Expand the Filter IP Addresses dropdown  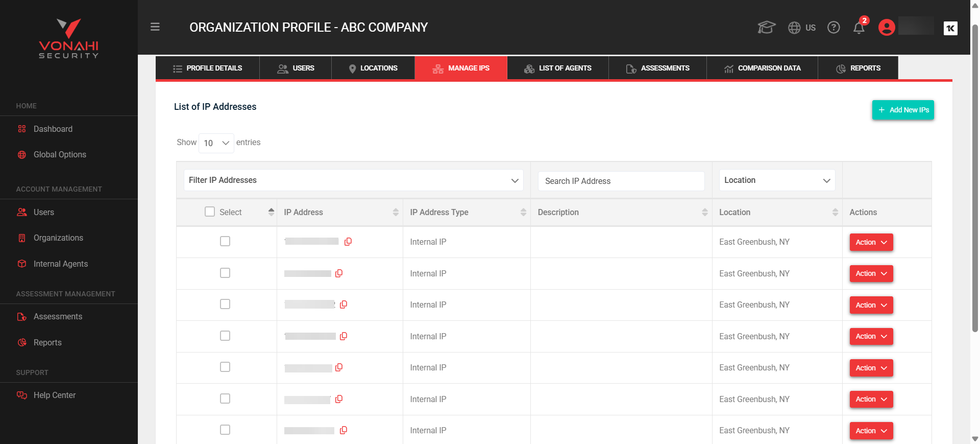click(x=354, y=180)
